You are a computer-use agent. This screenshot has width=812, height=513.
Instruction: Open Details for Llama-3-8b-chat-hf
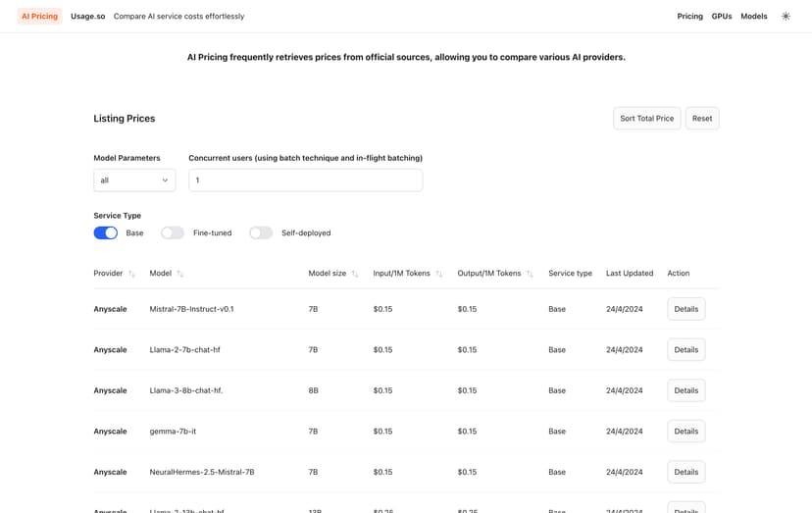tap(686, 390)
